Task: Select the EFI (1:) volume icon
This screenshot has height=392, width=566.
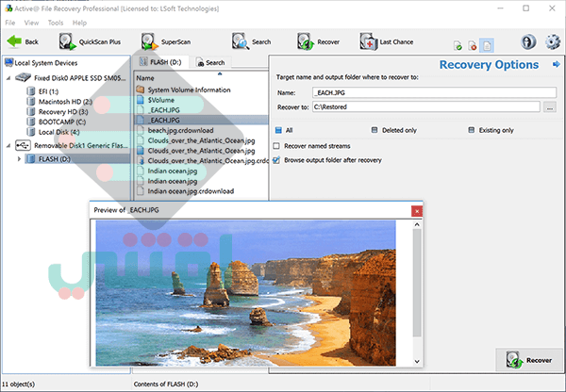Action: point(31,91)
